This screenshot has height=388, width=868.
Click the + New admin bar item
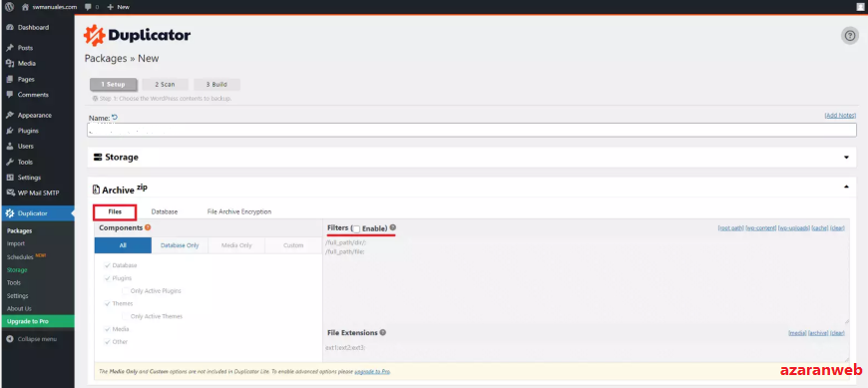(118, 7)
